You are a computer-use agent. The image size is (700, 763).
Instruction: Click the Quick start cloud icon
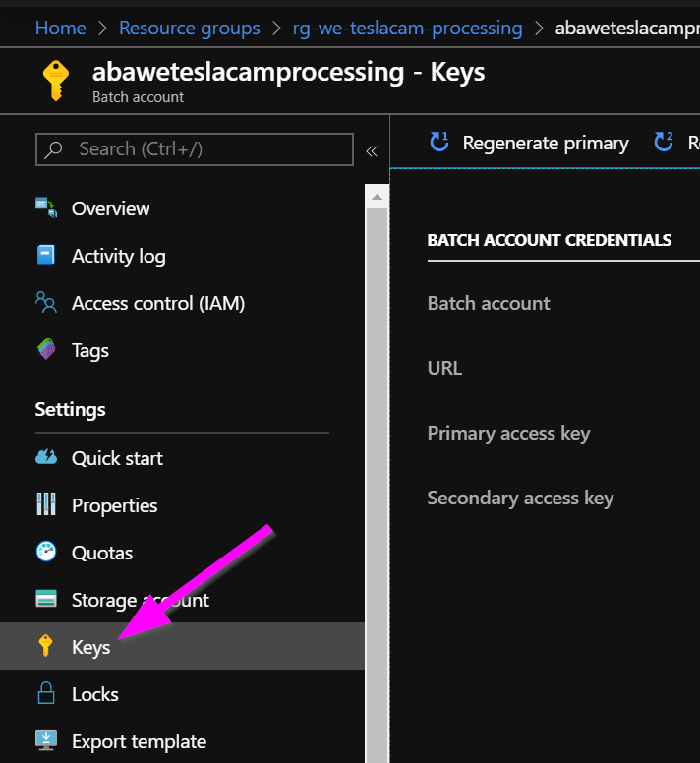click(46, 457)
